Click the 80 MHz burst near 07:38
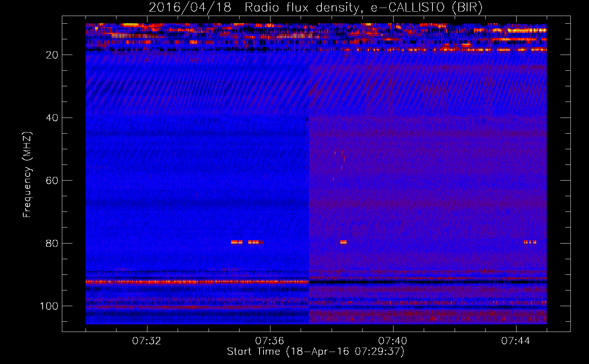This screenshot has height=364, width=589. click(x=343, y=242)
